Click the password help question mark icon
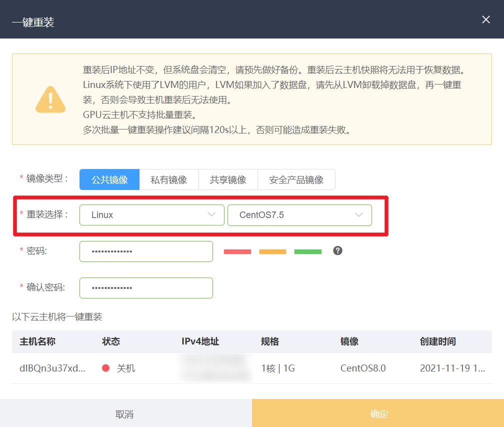 click(x=337, y=250)
